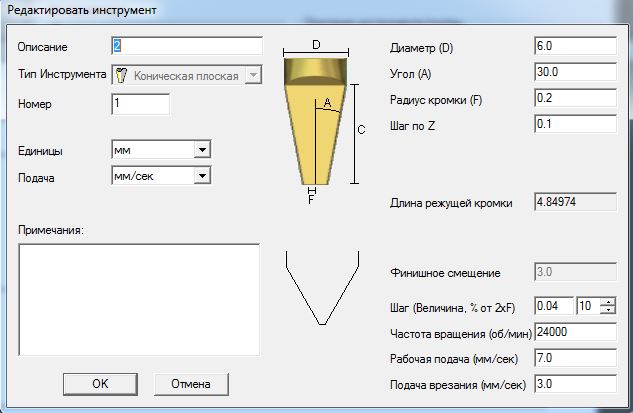Decrease Шаг percent with the down arrow
The height and width of the screenshot is (413, 633).
click(608, 311)
